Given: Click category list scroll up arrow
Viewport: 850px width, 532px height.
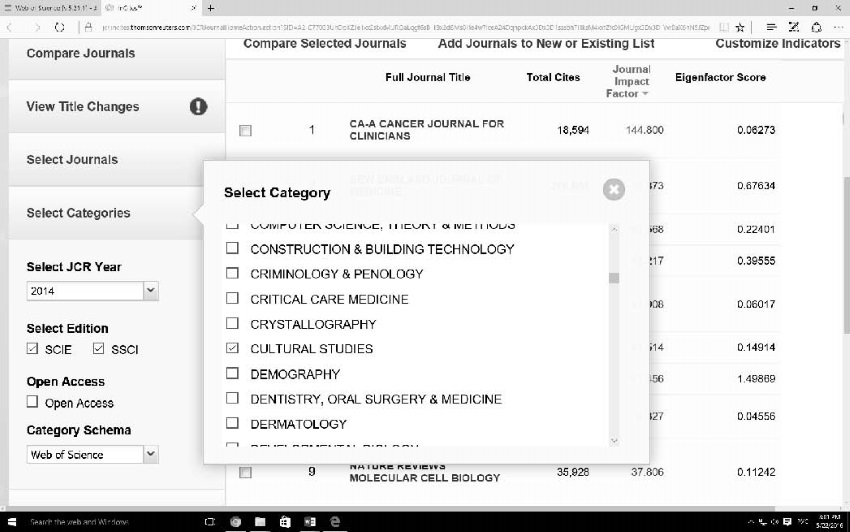Looking at the screenshot, I should 614,229.
